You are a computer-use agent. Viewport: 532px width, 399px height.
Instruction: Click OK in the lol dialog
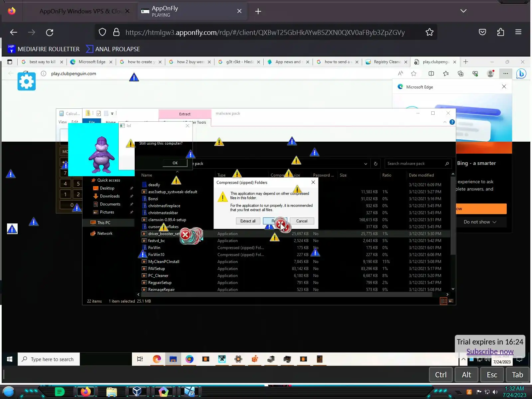pos(175,163)
